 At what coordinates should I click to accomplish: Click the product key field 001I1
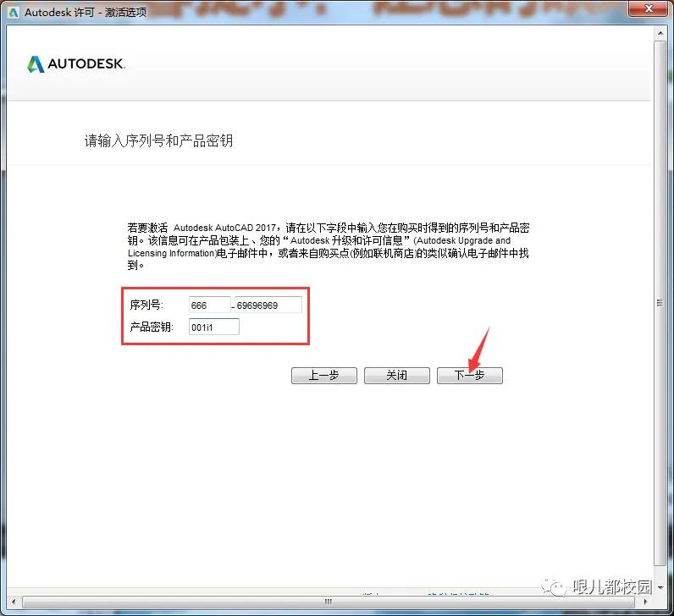[x=213, y=327]
